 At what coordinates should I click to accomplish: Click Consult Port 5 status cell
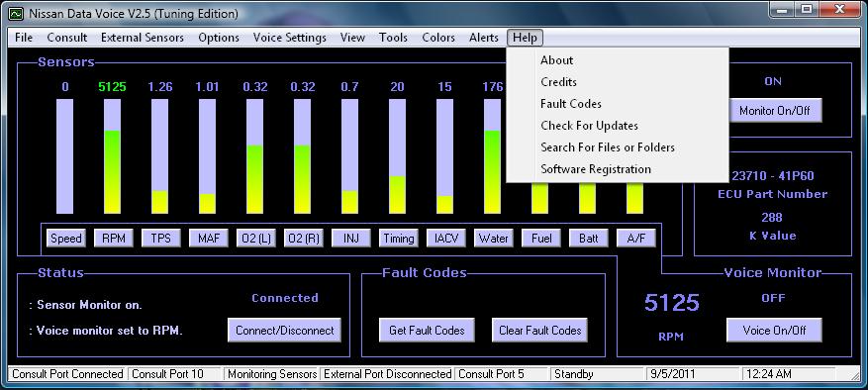pos(503,374)
